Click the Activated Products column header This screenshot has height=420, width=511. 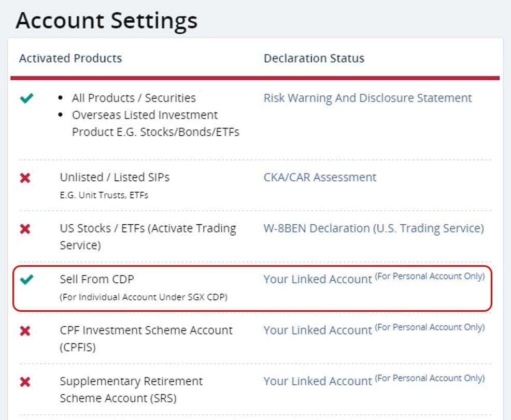point(70,58)
